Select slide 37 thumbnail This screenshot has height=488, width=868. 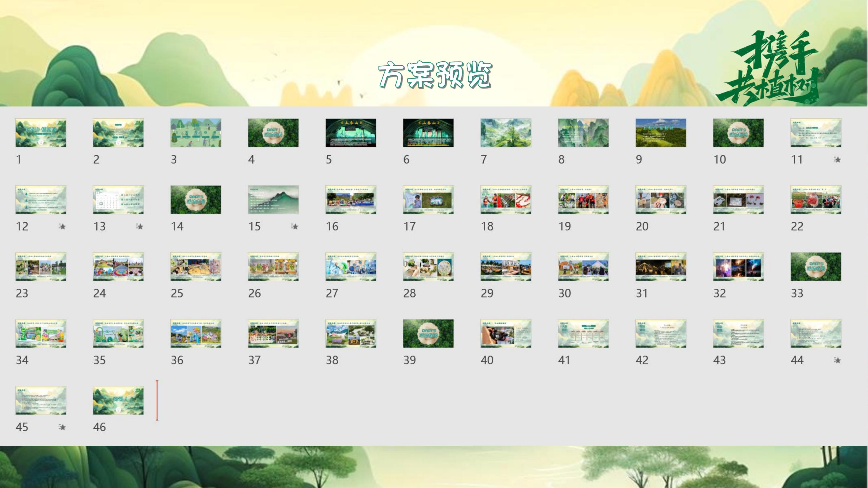coord(273,334)
